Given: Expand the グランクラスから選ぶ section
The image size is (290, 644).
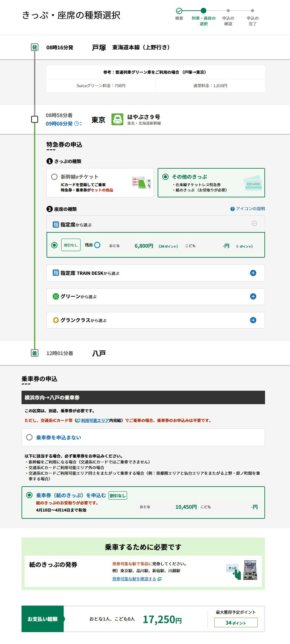Looking at the screenshot, I should pos(253,320).
